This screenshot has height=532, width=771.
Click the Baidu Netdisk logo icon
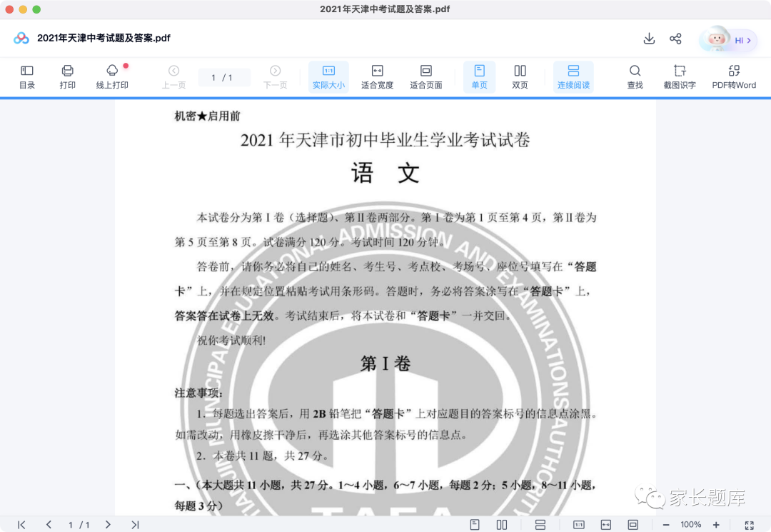[21, 38]
